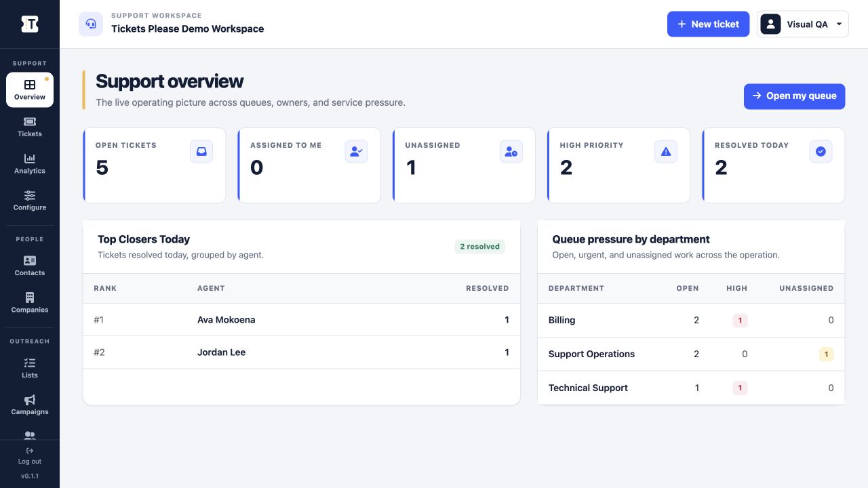Click the Unassigned card label
The image size is (868, 488).
(433, 145)
